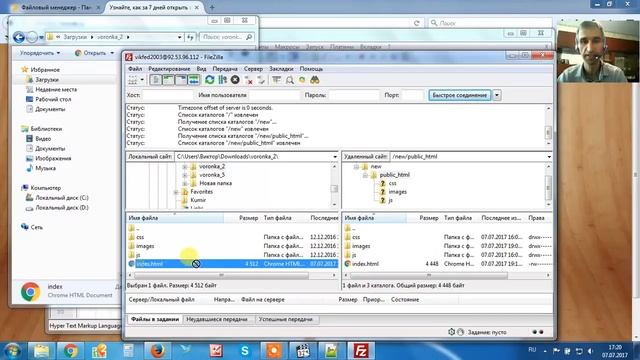Image resolution: width=640 pixels, height=360 pixels.
Task: Open Skype from the taskbar
Action: (244, 351)
